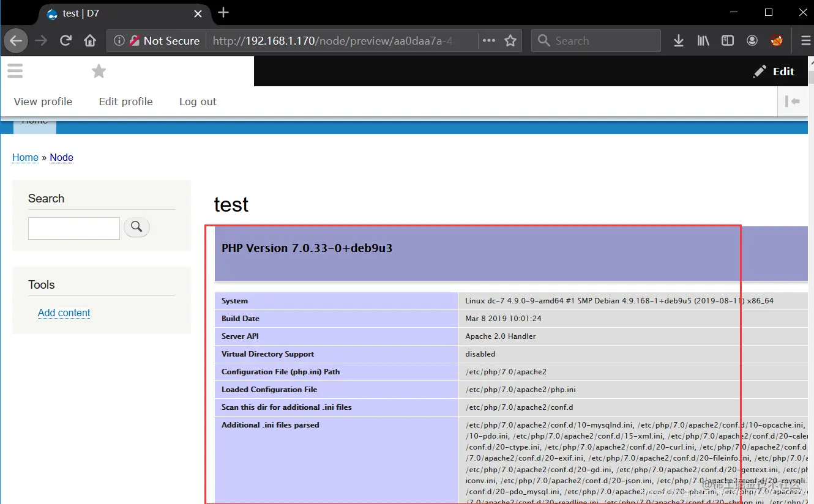Click the 'System' row label

click(x=234, y=301)
